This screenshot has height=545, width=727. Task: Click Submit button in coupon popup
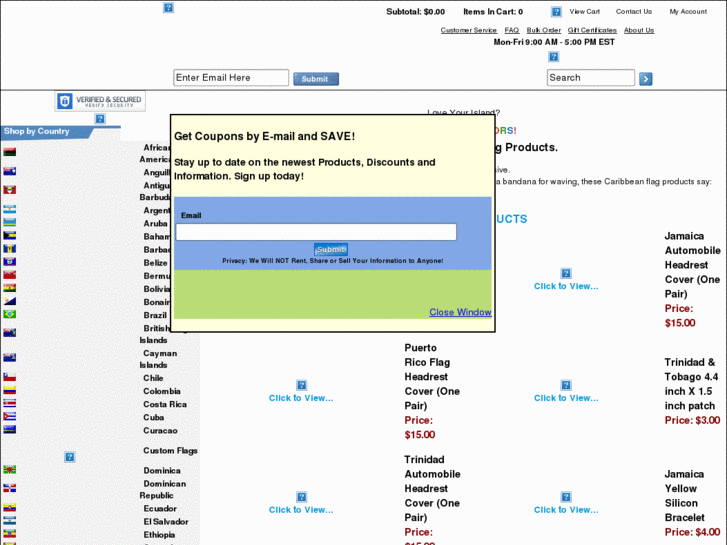point(331,250)
